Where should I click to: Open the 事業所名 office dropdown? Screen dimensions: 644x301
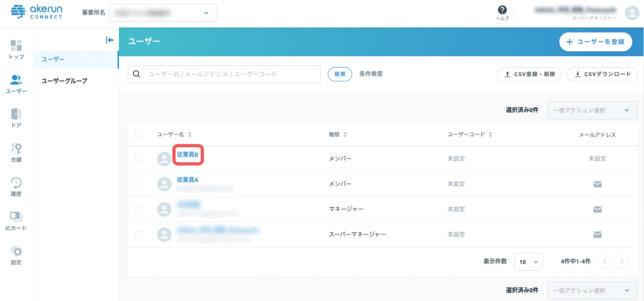coord(163,13)
